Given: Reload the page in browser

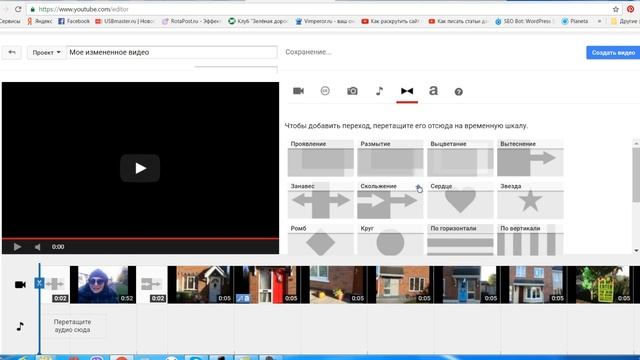Looking at the screenshot, I should pyautogui.click(x=18, y=9).
